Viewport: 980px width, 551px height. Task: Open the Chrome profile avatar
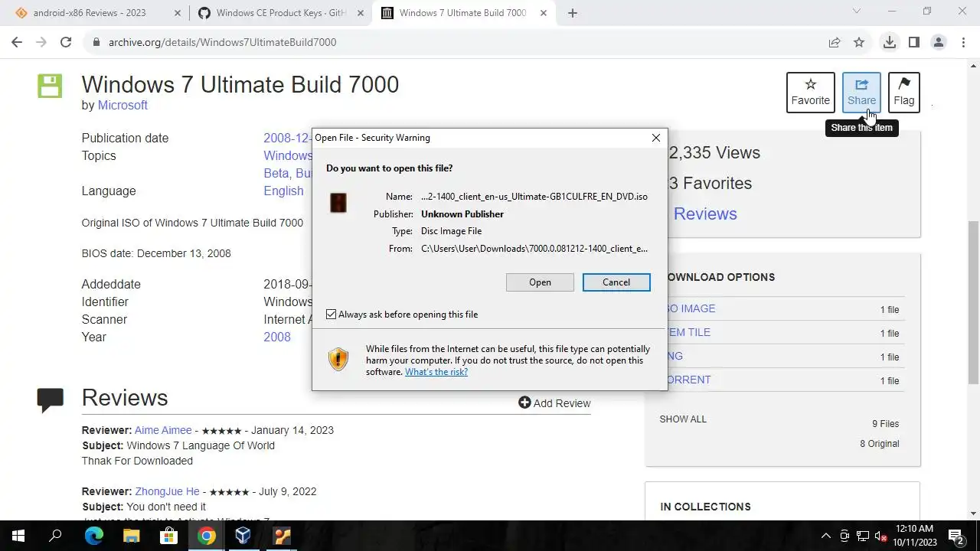pyautogui.click(x=938, y=42)
